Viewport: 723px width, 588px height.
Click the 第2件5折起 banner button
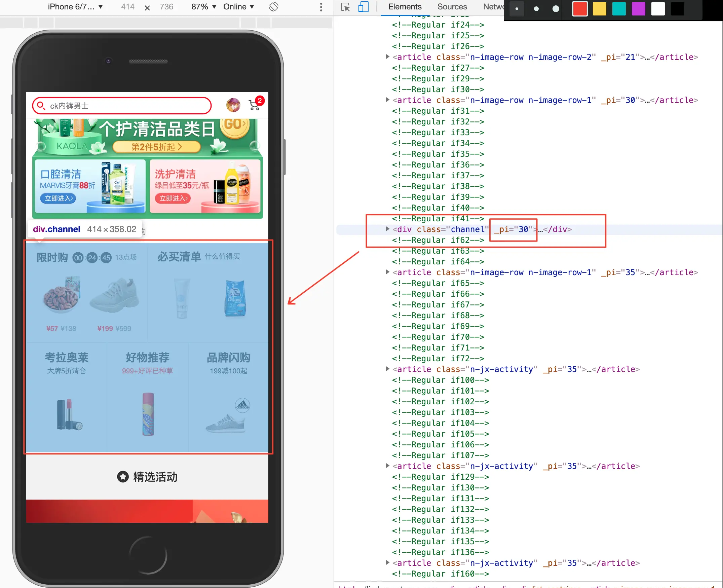[x=156, y=147]
